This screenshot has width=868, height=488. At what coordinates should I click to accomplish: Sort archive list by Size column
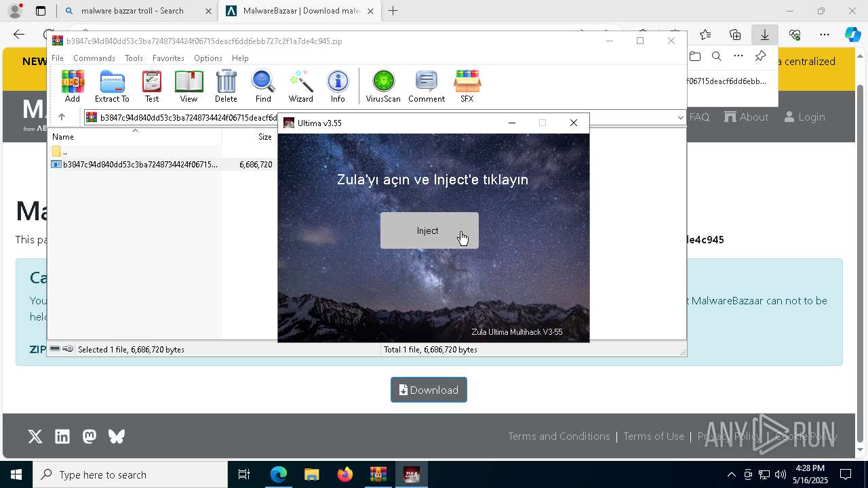[x=249, y=137]
